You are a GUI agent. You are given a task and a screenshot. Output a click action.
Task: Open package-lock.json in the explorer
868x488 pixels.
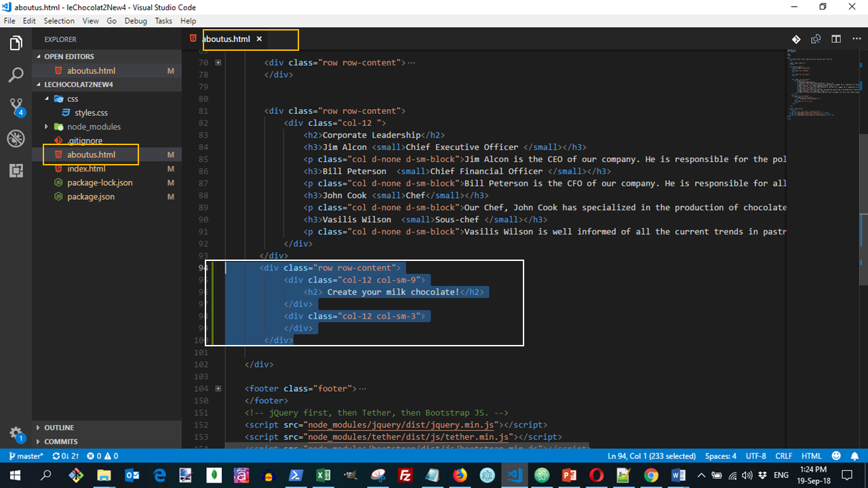point(100,183)
